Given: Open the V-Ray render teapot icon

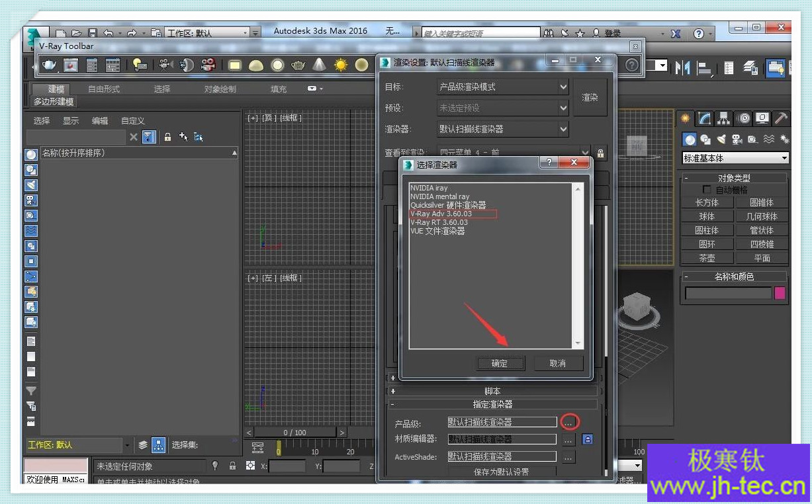Looking at the screenshot, I should [50, 65].
